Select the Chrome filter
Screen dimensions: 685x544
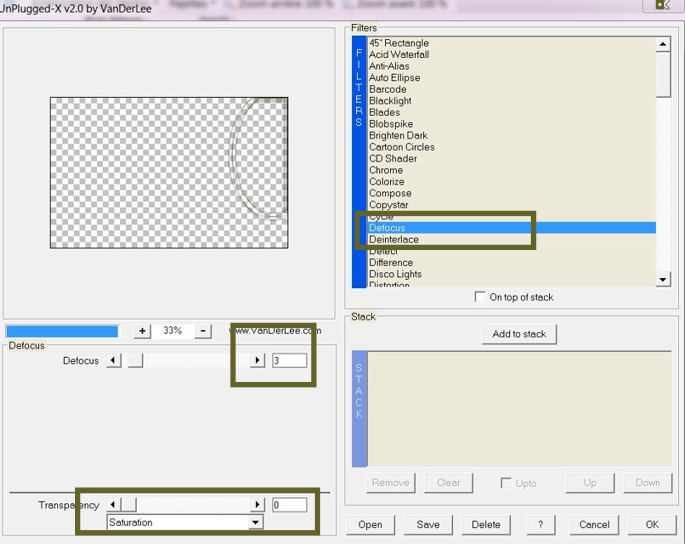pyautogui.click(x=386, y=170)
